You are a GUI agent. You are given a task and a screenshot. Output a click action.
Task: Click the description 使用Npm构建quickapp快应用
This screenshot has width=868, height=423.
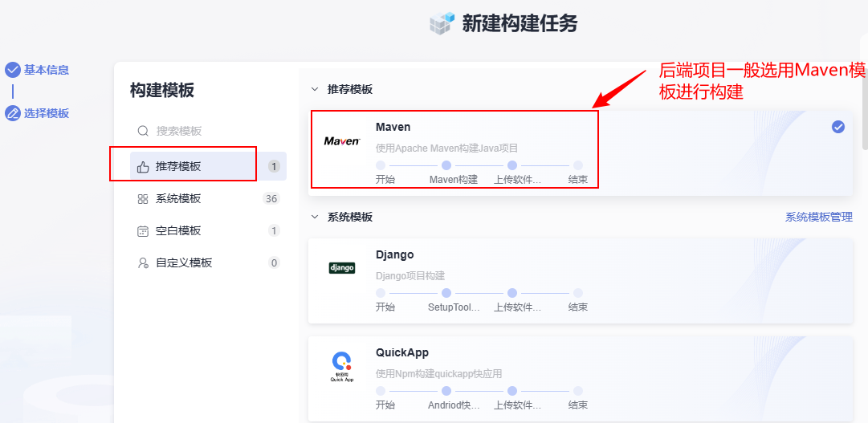438,374
